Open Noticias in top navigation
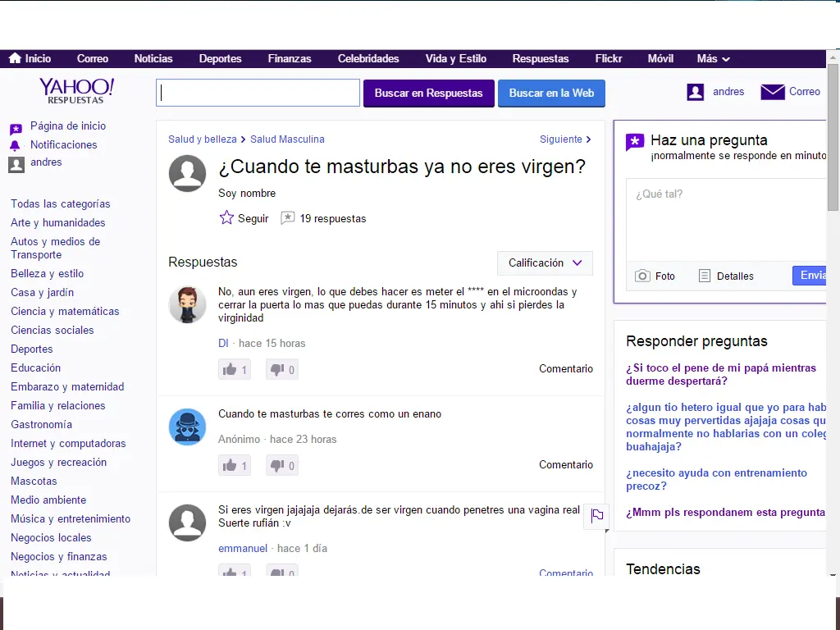This screenshot has height=630, width=840. pos(153,59)
